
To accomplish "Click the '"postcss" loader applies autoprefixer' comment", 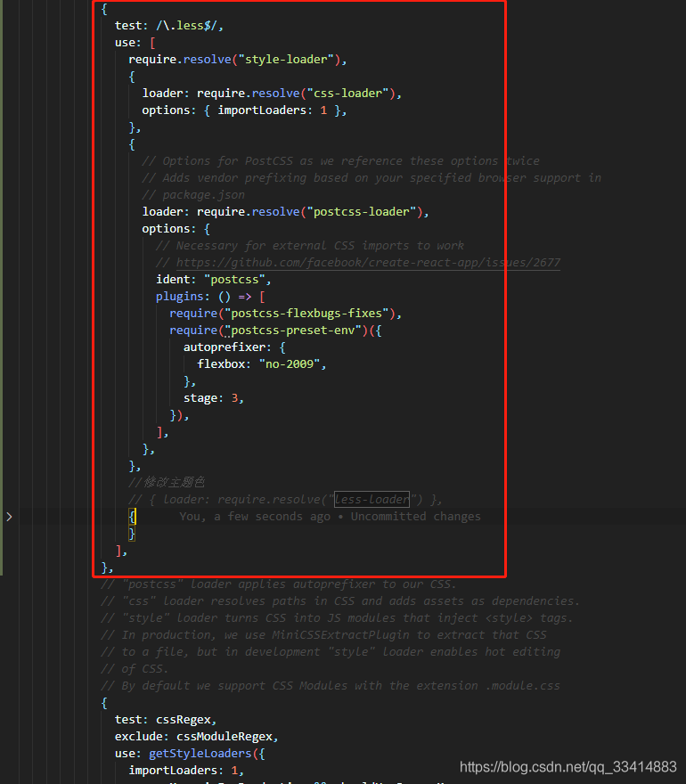I will [x=279, y=584].
